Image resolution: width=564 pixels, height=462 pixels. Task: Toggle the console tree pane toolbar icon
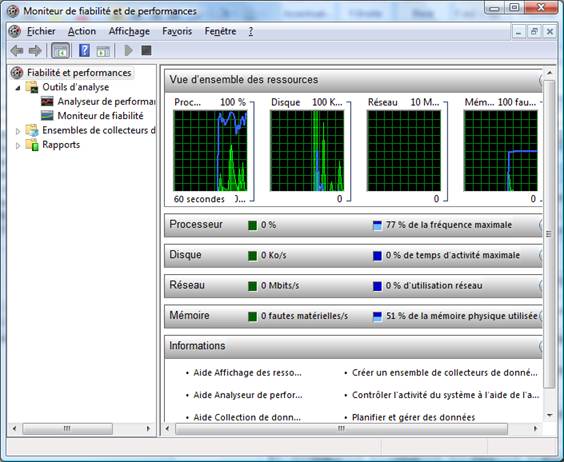60,51
